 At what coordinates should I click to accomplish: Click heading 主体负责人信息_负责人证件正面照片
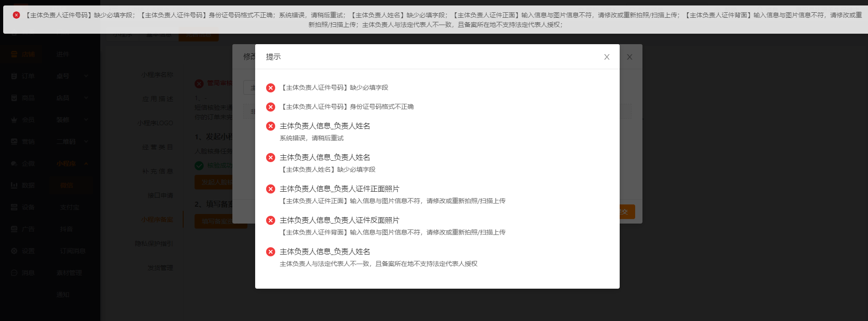(339, 189)
